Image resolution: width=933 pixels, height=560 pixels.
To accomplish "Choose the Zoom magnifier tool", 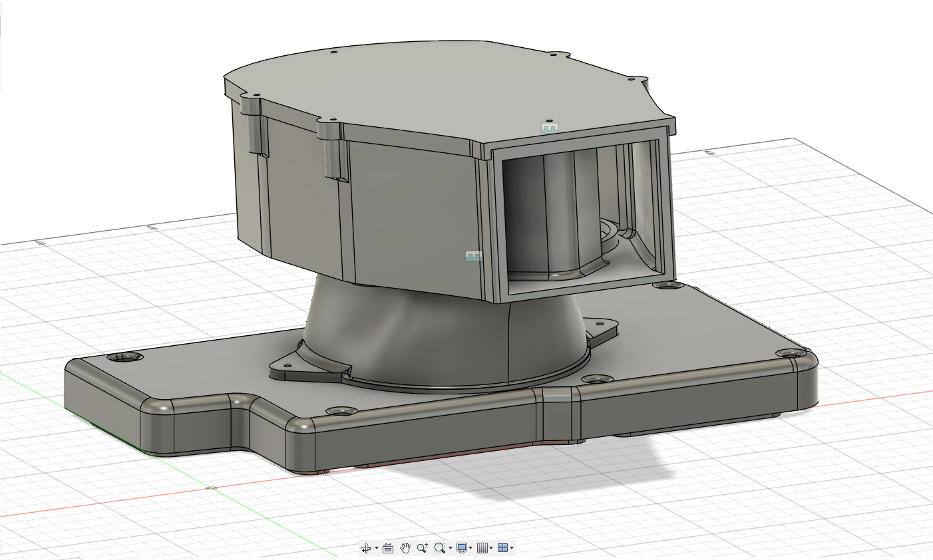I will tap(422, 548).
